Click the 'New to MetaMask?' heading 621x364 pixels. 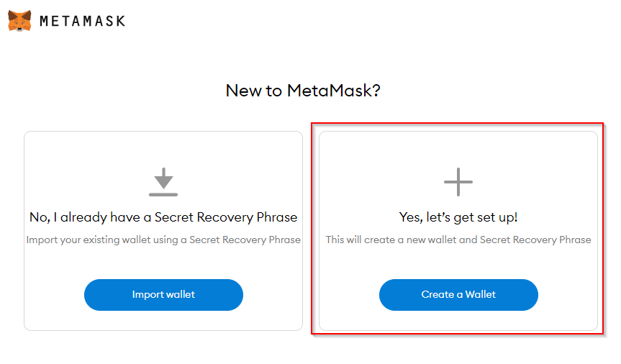303,91
